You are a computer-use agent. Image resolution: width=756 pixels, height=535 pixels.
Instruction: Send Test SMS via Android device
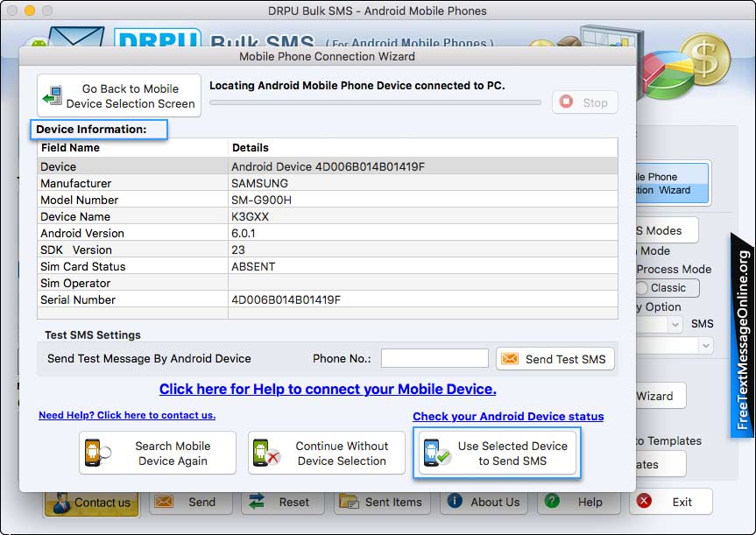[x=555, y=359]
